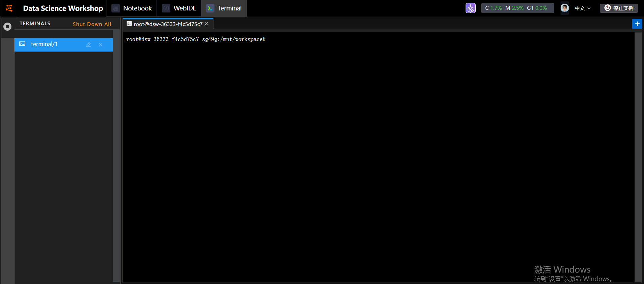Click the CPU memory GPU usage indicator
644x284 pixels.
tap(517, 8)
